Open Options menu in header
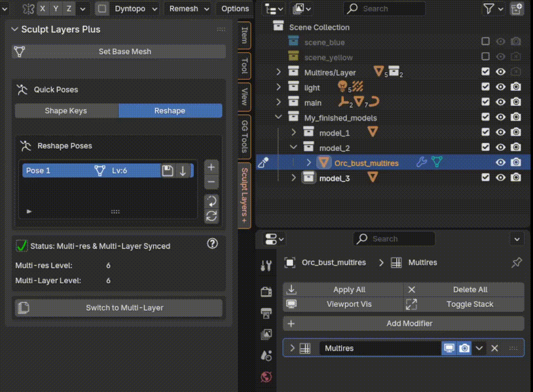533x392 pixels. click(x=235, y=9)
